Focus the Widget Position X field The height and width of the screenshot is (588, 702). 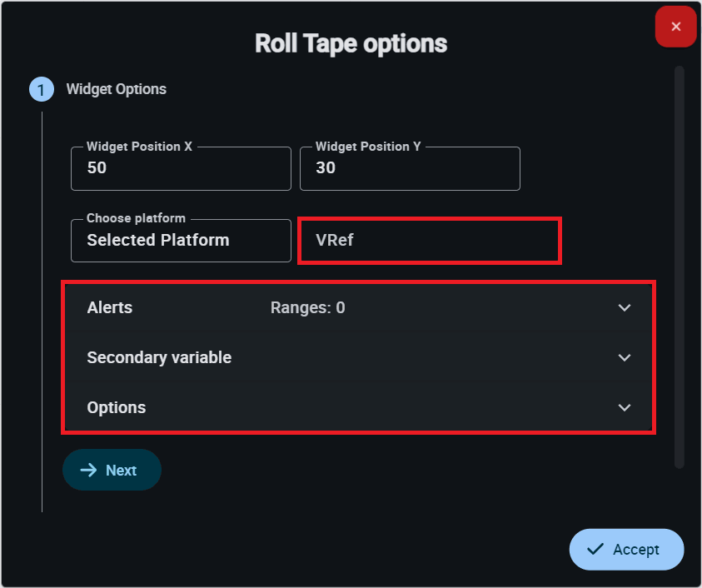(x=181, y=168)
